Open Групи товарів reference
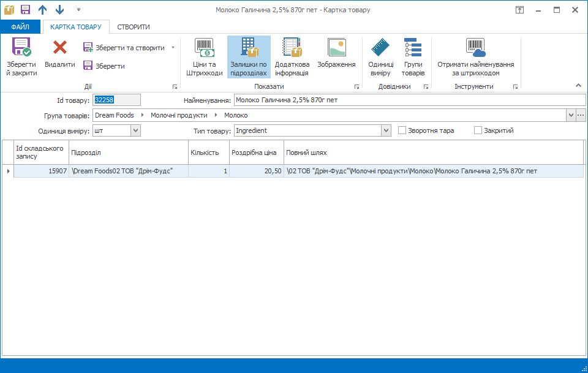Image resolution: width=588 pixels, height=373 pixels. tap(413, 48)
